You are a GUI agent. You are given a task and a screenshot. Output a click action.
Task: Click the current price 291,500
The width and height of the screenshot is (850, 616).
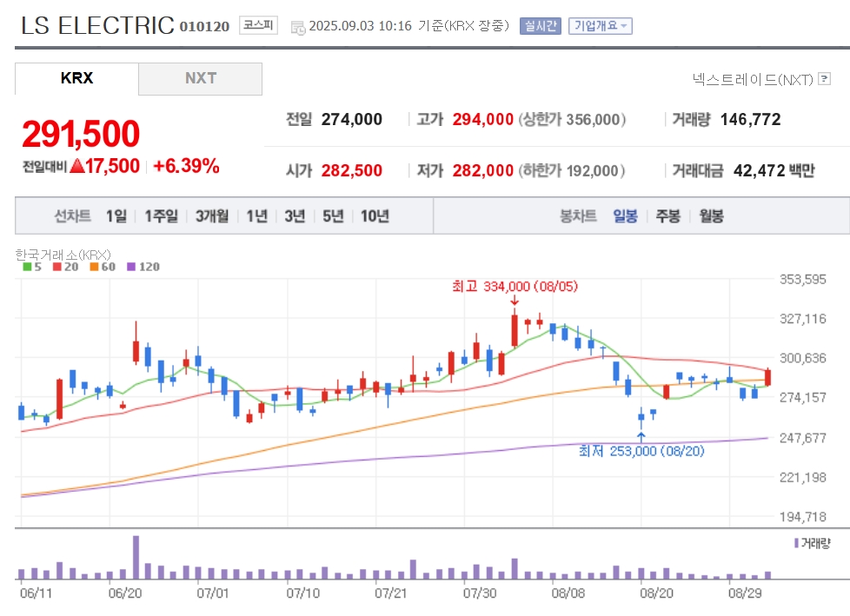pyautogui.click(x=81, y=133)
